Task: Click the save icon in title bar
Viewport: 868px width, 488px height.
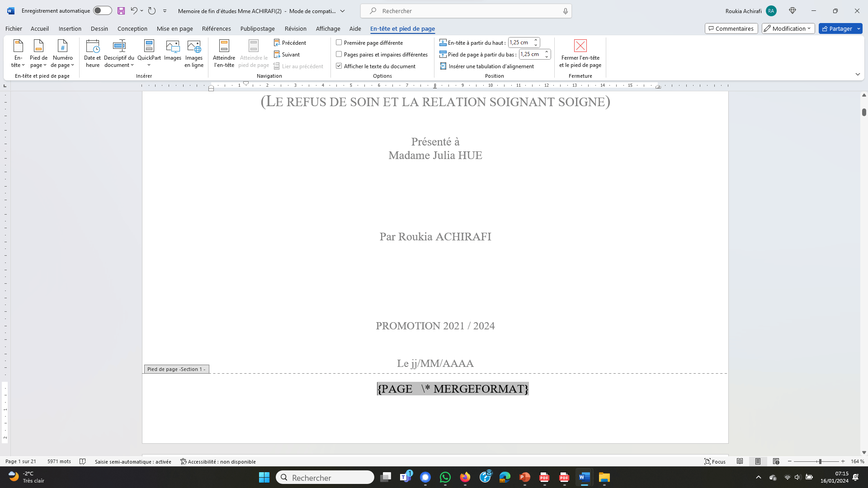Action: click(121, 11)
